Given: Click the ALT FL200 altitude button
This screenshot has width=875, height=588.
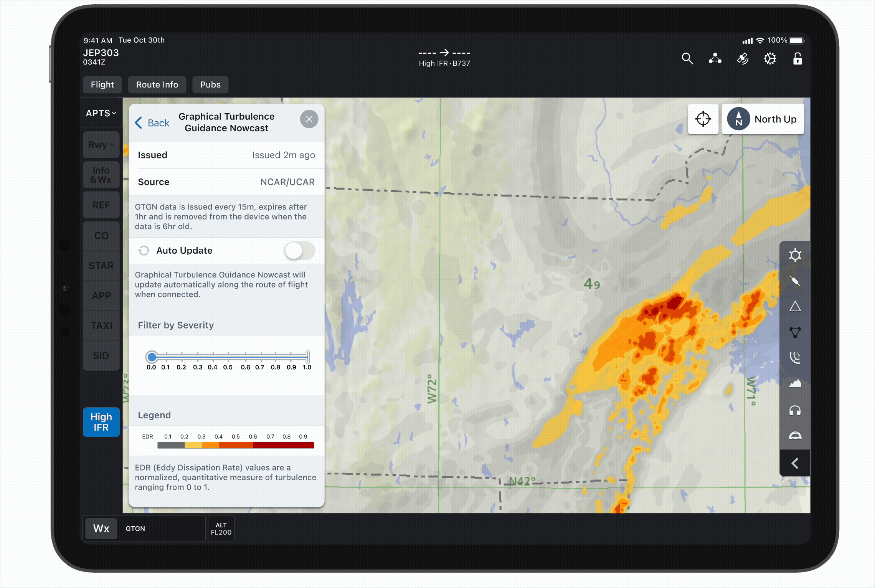Looking at the screenshot, I should (221, 529).
